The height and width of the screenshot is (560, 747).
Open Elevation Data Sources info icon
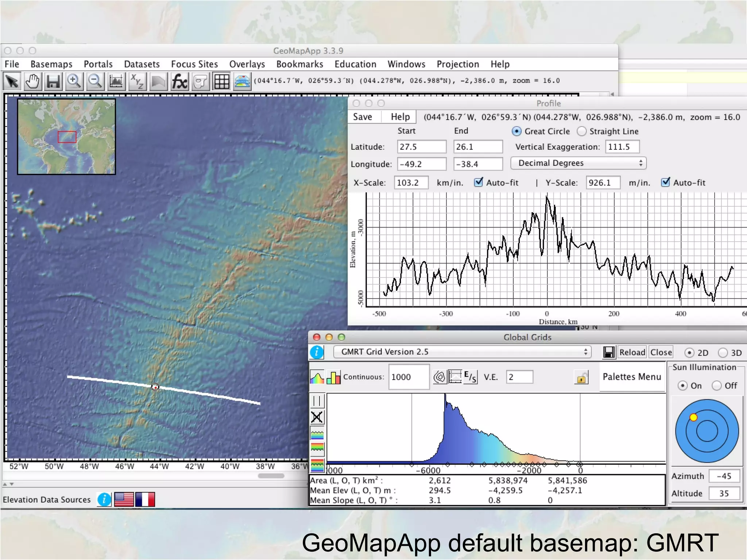point(104,499)
